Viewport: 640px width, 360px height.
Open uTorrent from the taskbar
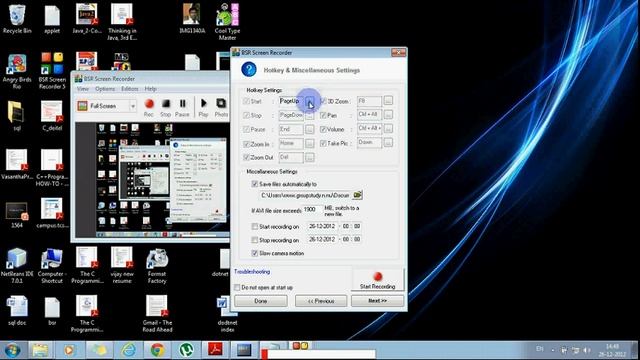(x=187, y=350)
